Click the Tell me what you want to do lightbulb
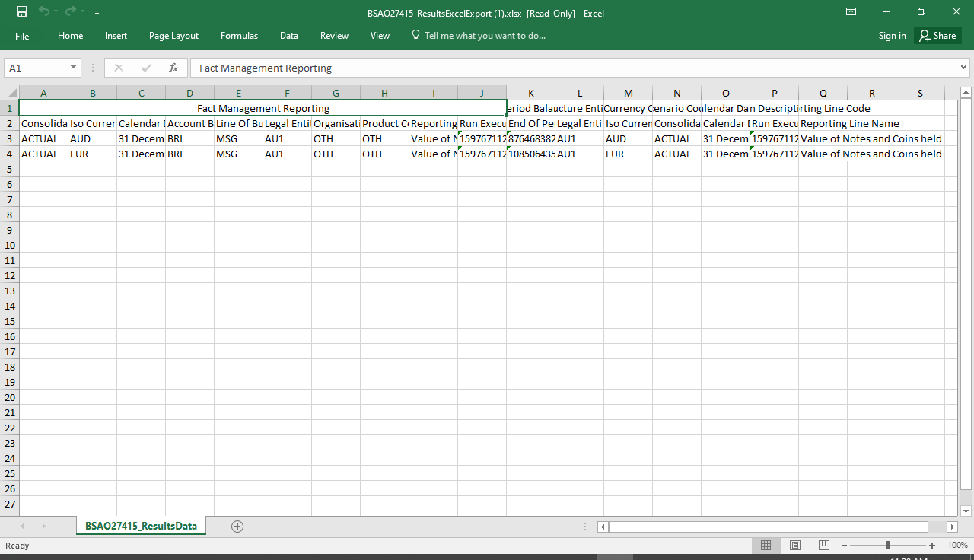The image size is (974, 560). tap(415, 35)
